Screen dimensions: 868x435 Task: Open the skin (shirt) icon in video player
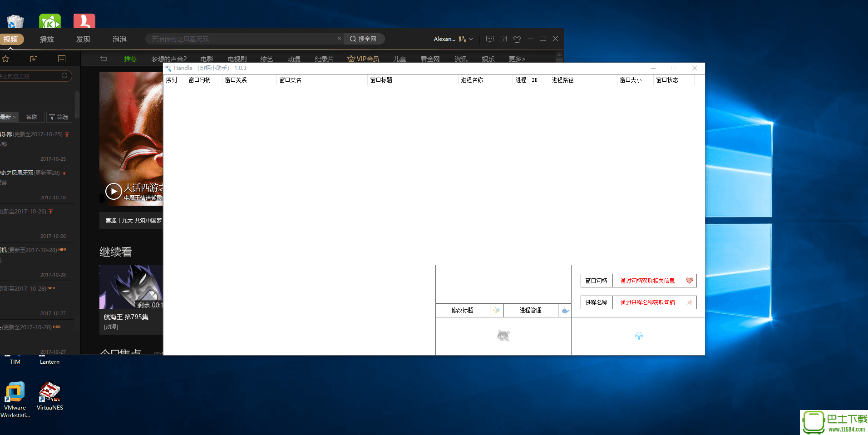[x=517, y=39]
